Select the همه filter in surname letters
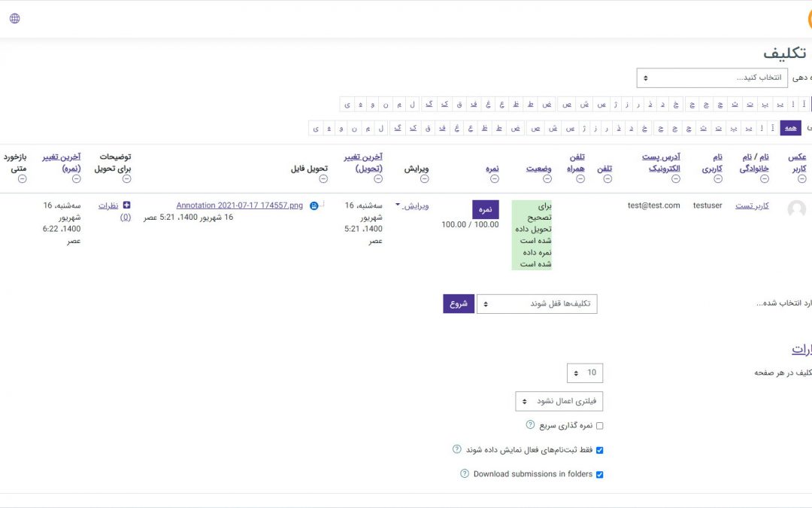Image resolution: width=812 pixels, height=508 pixels. 790,128
